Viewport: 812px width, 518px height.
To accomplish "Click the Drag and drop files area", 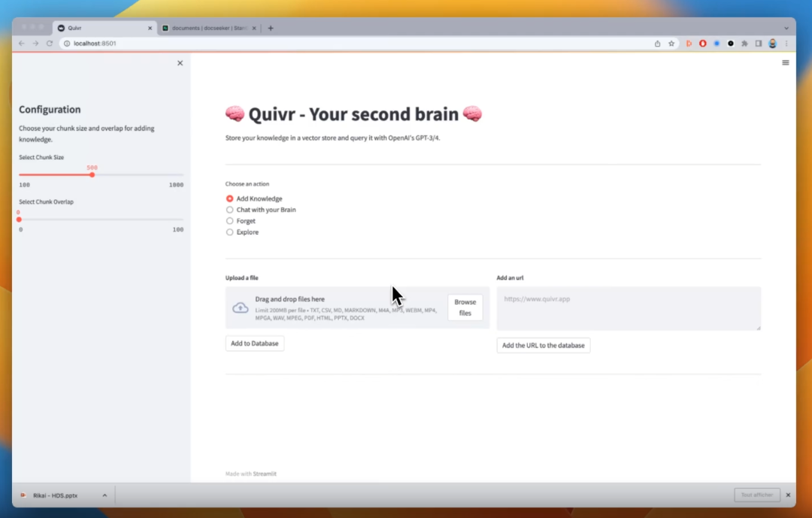I will point(357,307).
